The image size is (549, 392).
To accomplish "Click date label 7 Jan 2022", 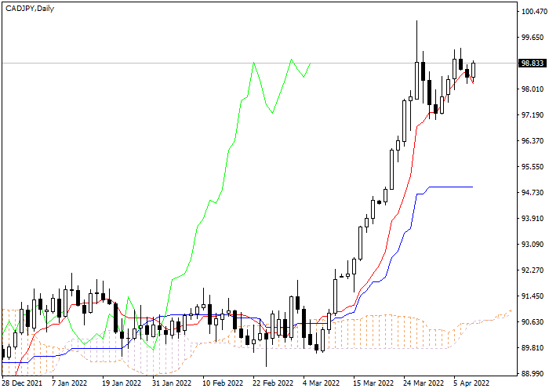I will click(69, 383).
